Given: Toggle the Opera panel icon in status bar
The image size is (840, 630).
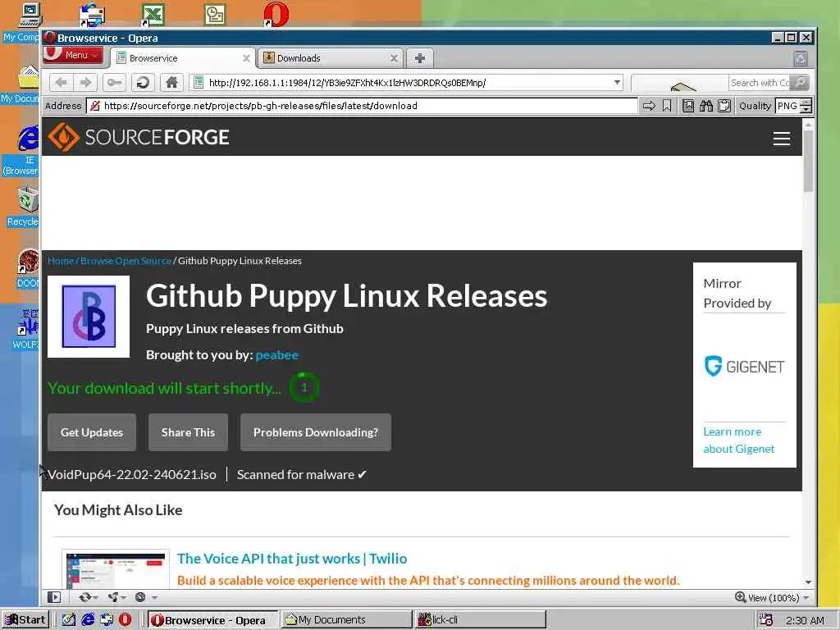Looking at the screenshot, I should [54, 597].
